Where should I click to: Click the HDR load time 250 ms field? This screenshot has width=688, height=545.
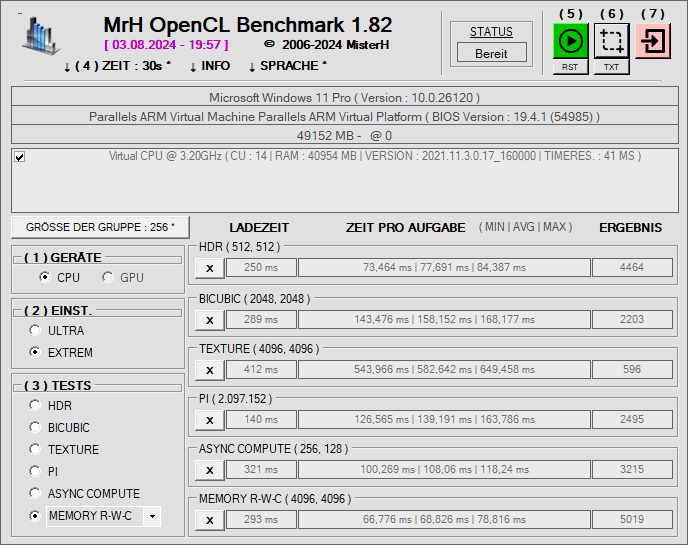point(261,267)
